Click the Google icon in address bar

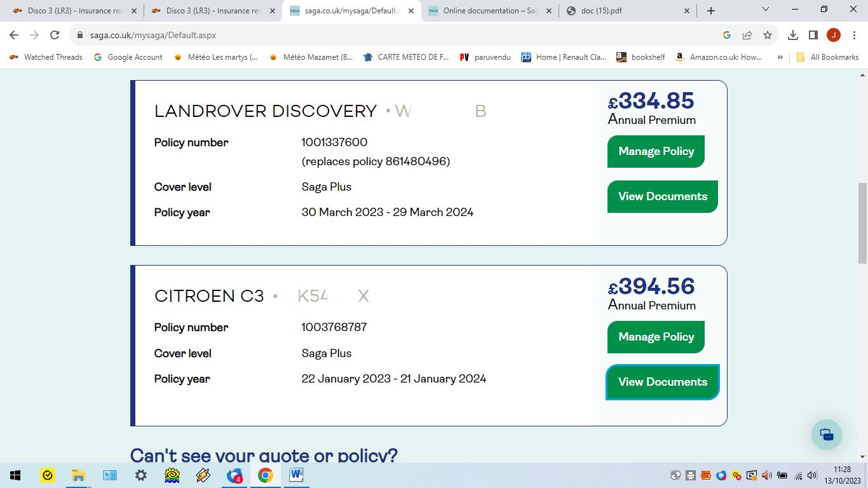pyautogui.click(x=727, y=35)
